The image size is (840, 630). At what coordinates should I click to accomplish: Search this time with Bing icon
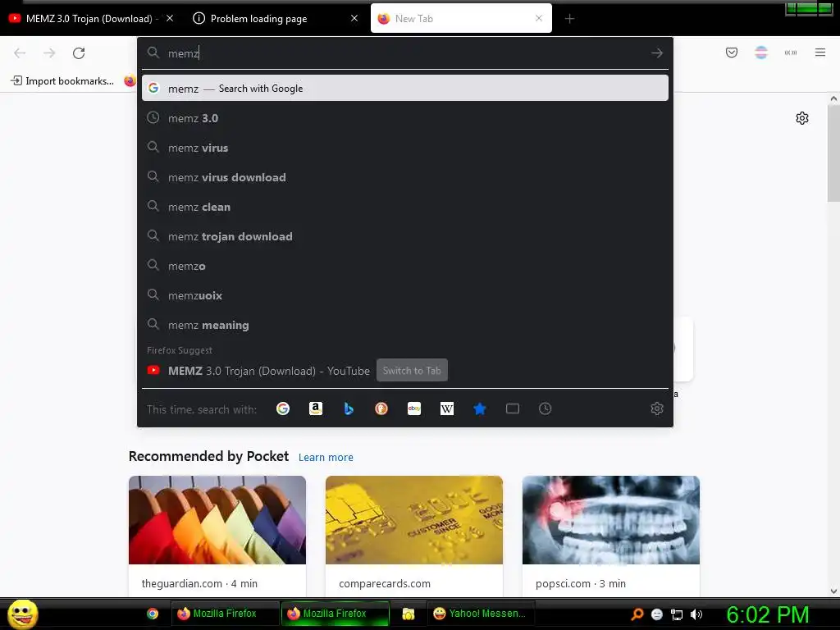pos(349,409)
